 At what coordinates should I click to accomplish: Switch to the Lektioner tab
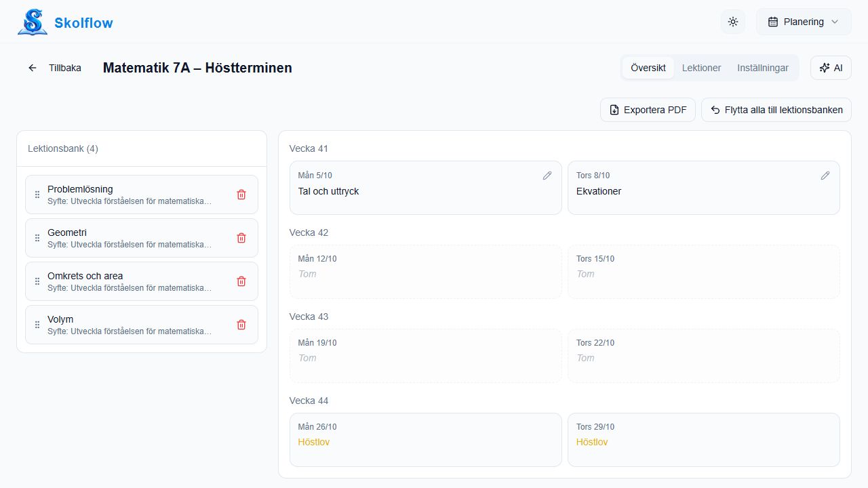pyautogui.click(x=701, y=68)
